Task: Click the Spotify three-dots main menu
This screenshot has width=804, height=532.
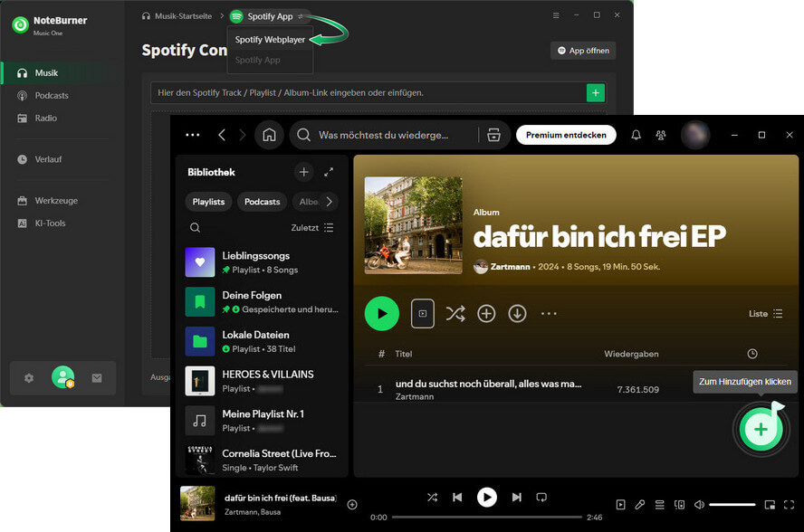Action: 192,135
